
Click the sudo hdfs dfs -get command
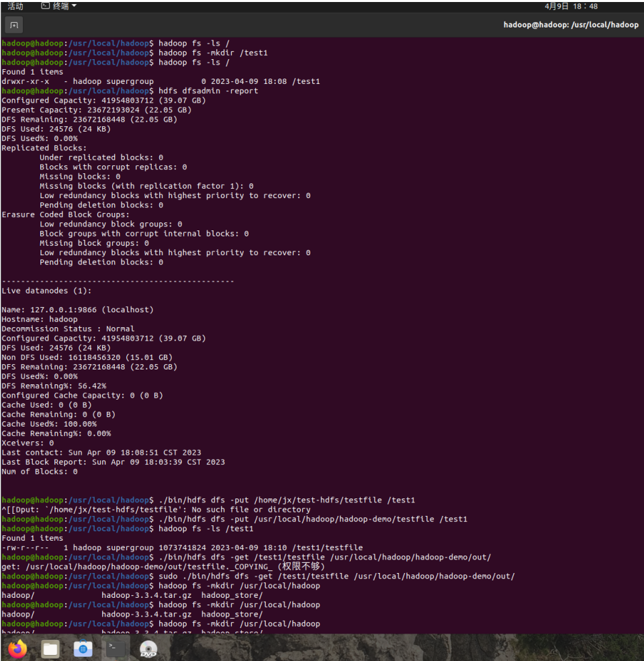pos(336,576)
